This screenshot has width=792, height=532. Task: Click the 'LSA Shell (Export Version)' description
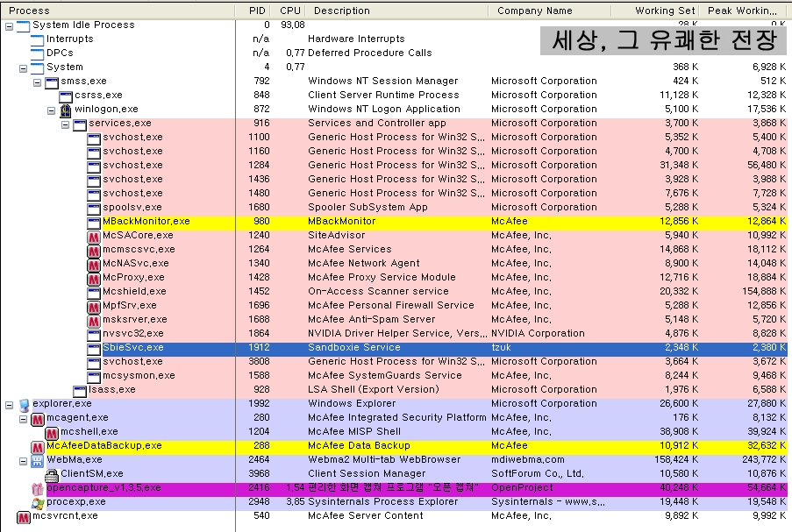(374, 389)
